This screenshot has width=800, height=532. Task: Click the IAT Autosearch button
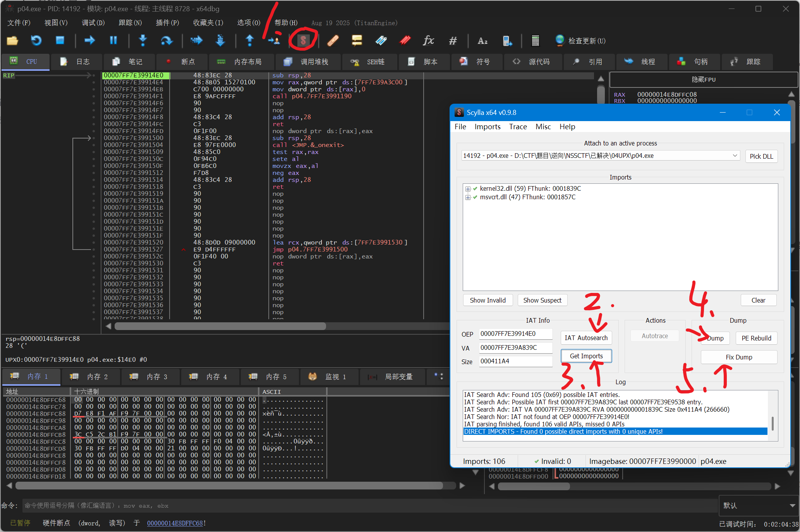[586, 338]
